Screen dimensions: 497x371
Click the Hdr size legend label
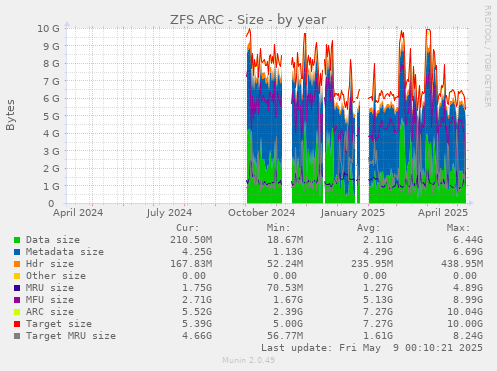50,264
